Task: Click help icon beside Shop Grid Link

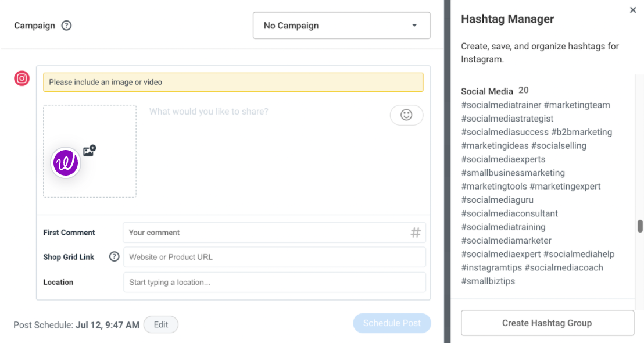Action: pos(115,257)
